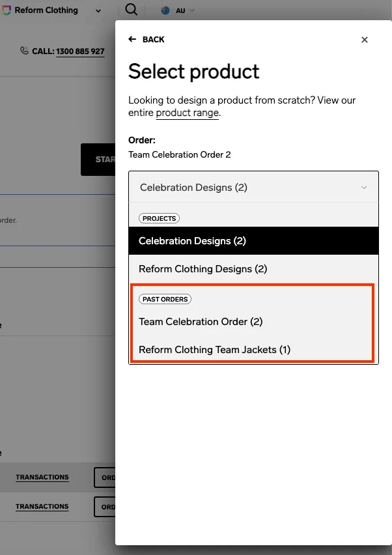Select Celebration Designs (2) project option
Viewport: 392px width, 555px height.
click(254, 240)
